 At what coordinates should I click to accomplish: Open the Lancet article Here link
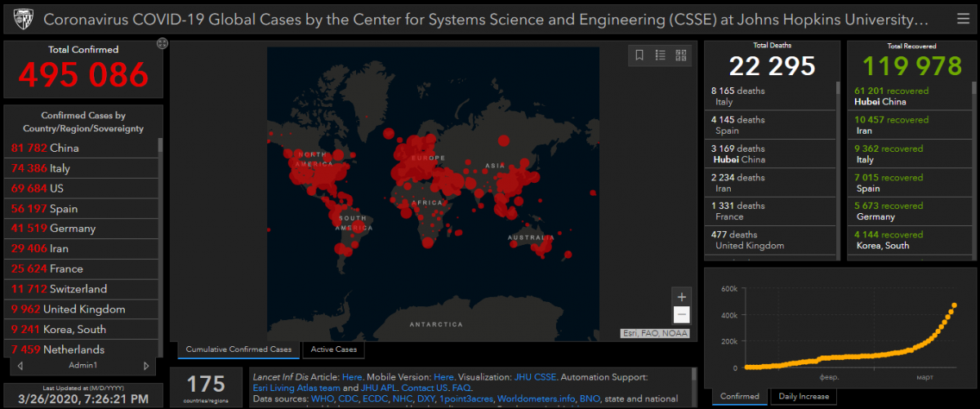[352, 377]
